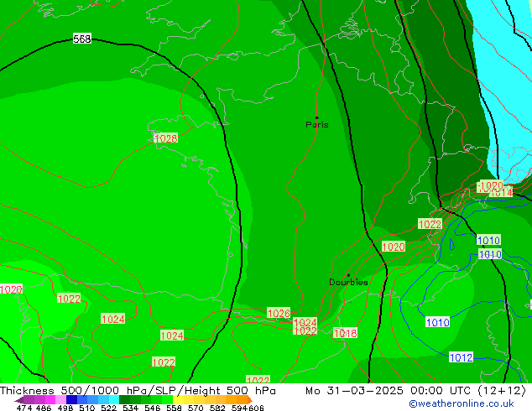Click the forecast date Mo 31-03-2025
532x411 pixels.
354,391
